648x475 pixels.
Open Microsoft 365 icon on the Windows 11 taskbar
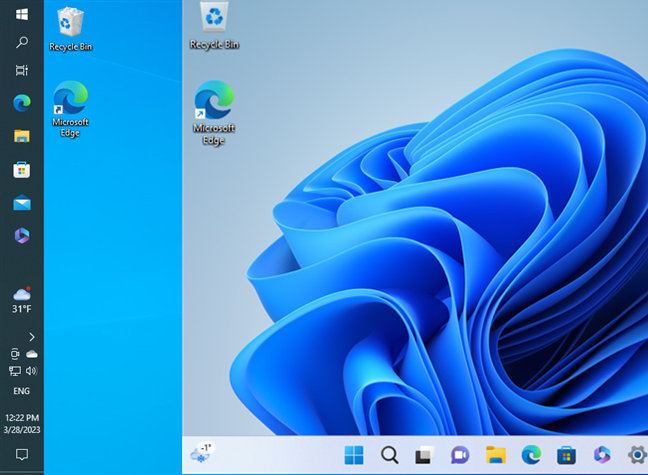(x=602, y=455)
